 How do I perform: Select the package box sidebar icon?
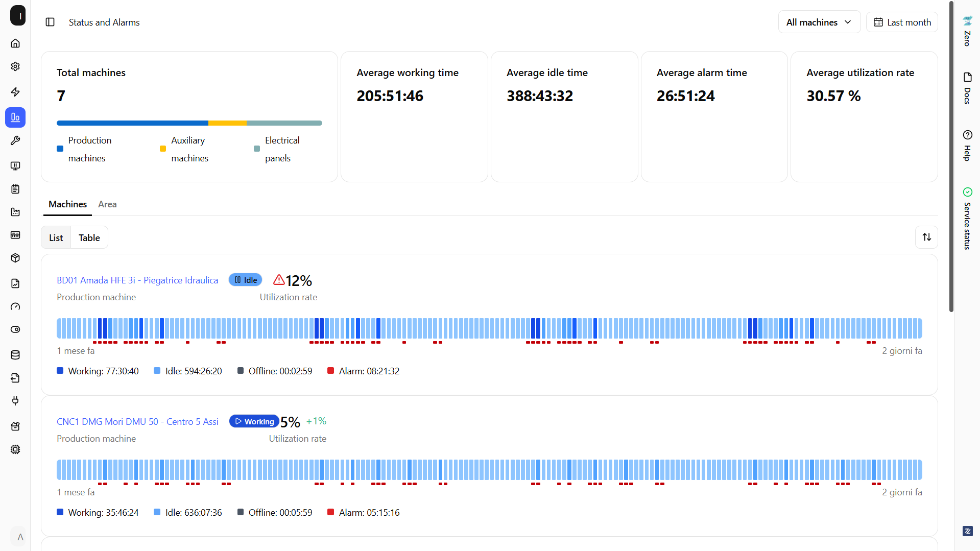15,258
